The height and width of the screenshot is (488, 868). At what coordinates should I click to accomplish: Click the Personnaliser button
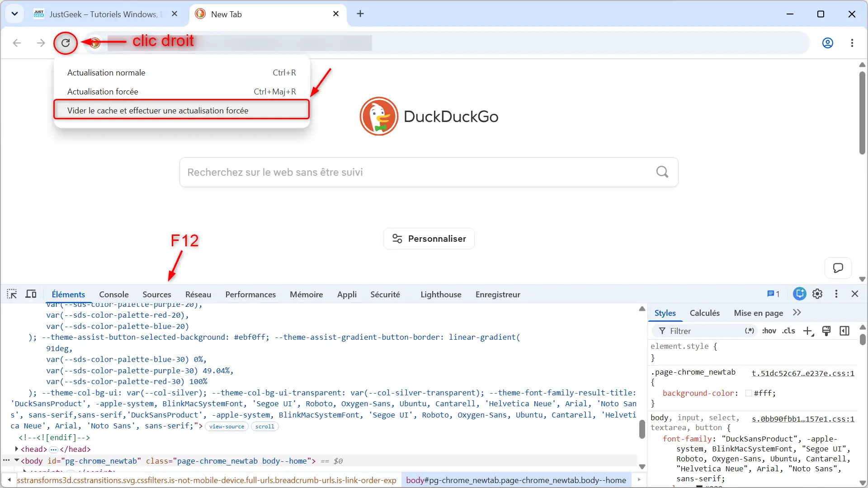tap(429, 239)
